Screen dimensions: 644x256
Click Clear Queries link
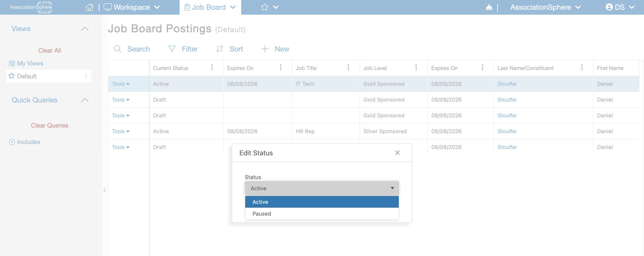49,126
